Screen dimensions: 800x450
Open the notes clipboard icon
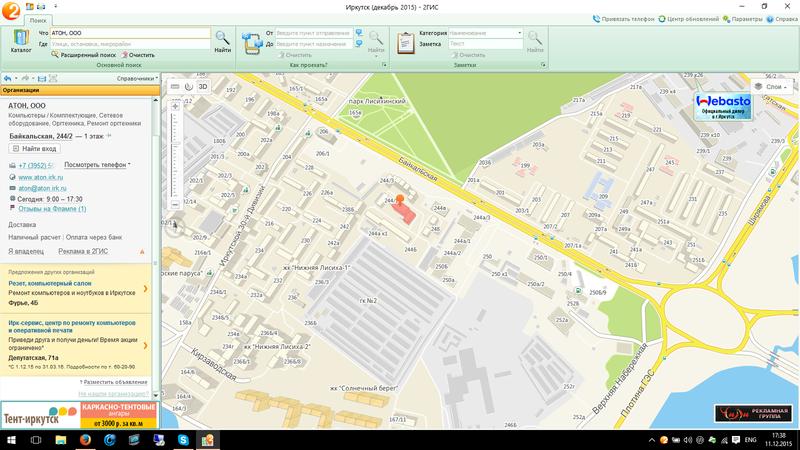point(406,43)
